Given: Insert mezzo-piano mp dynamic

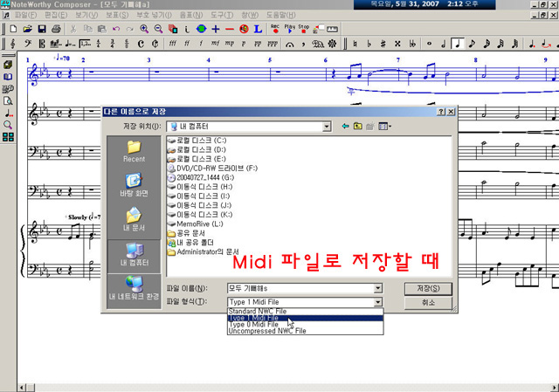Looking at the screenshot, I should point(230,44).
